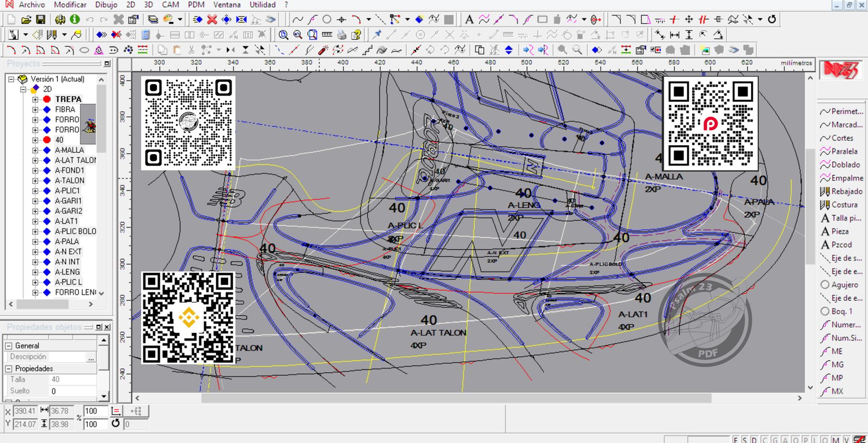Expand the A-TALON tree item

35,181
